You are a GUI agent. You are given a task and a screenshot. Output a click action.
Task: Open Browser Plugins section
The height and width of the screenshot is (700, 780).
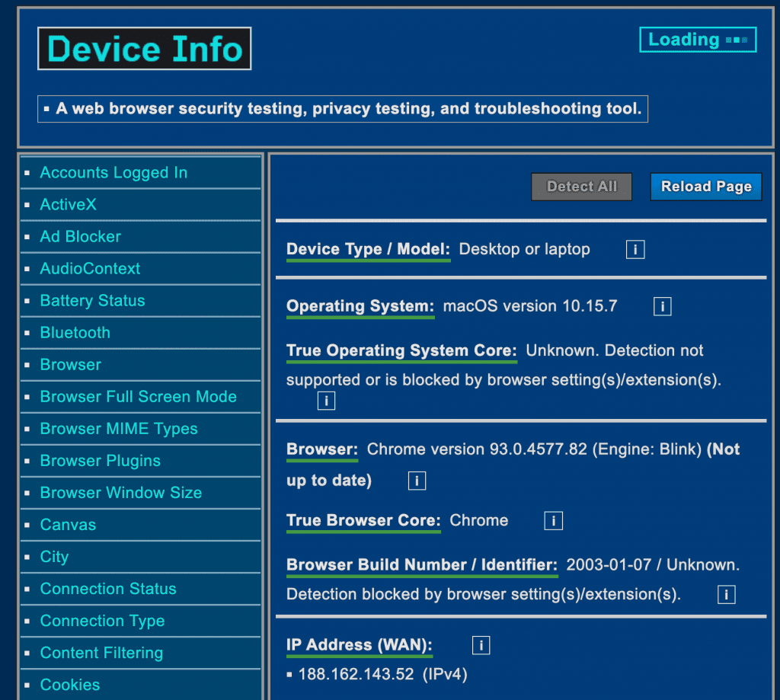(x=100, y=461)
